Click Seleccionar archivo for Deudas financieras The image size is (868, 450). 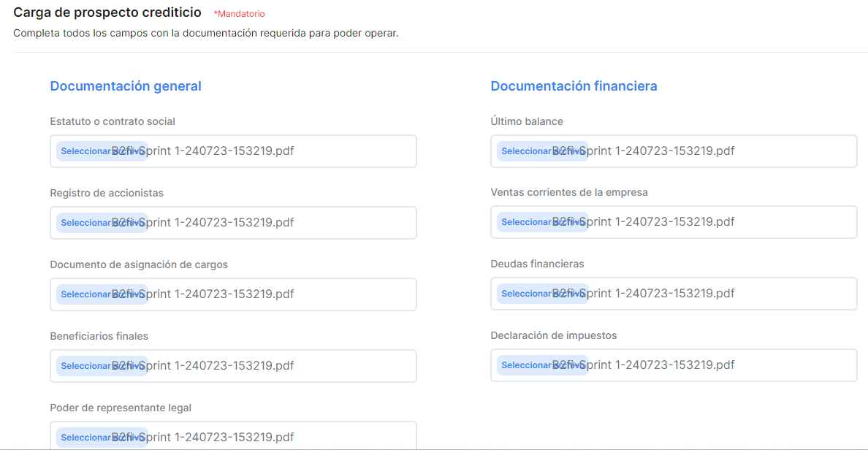(527, 294)
